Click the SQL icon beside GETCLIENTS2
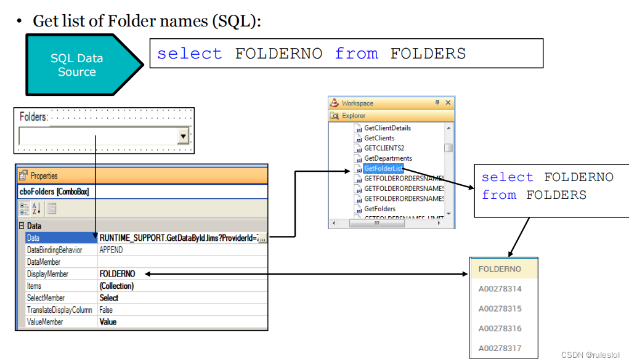 [358, 148]
